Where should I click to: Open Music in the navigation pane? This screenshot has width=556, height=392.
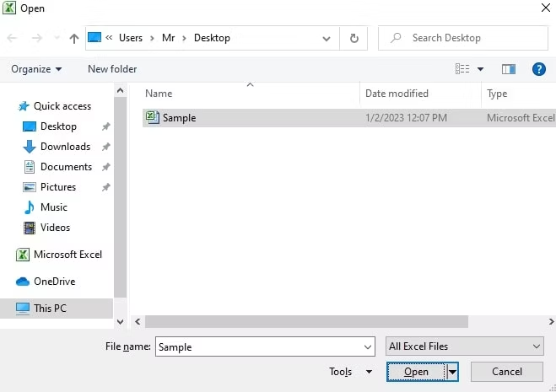pos(53,207)
